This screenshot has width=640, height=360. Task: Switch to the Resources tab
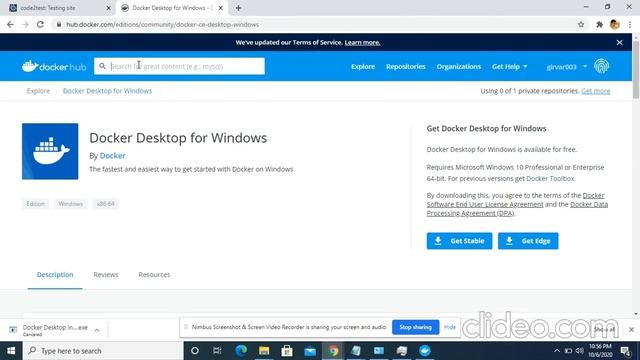[154, 275]
